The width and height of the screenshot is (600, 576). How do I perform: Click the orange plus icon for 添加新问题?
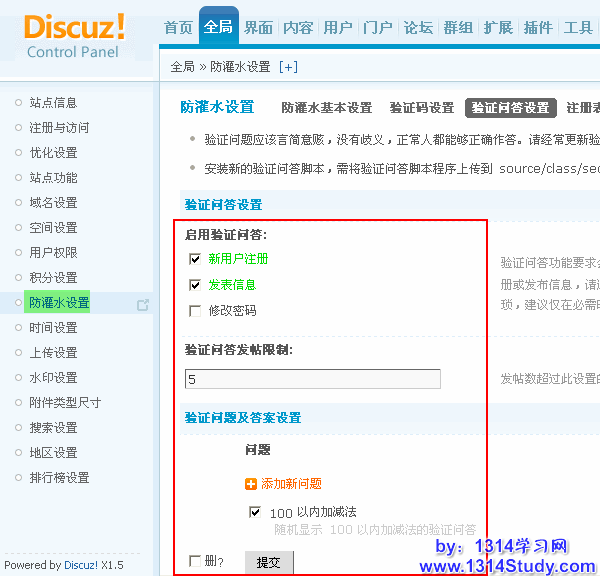[251, 484]
